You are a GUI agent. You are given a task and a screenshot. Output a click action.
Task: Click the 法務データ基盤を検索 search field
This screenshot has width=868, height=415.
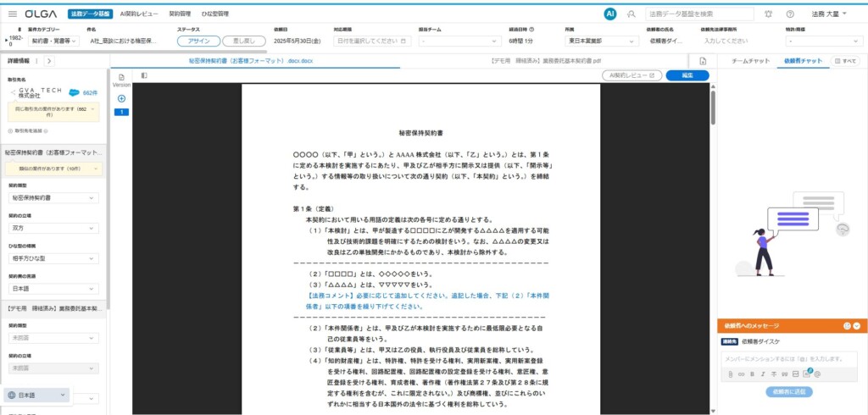pos(699,14)
